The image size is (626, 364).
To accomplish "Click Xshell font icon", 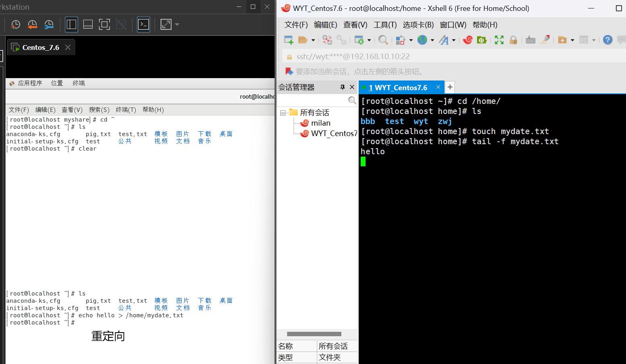I will [x=444, y=40].
